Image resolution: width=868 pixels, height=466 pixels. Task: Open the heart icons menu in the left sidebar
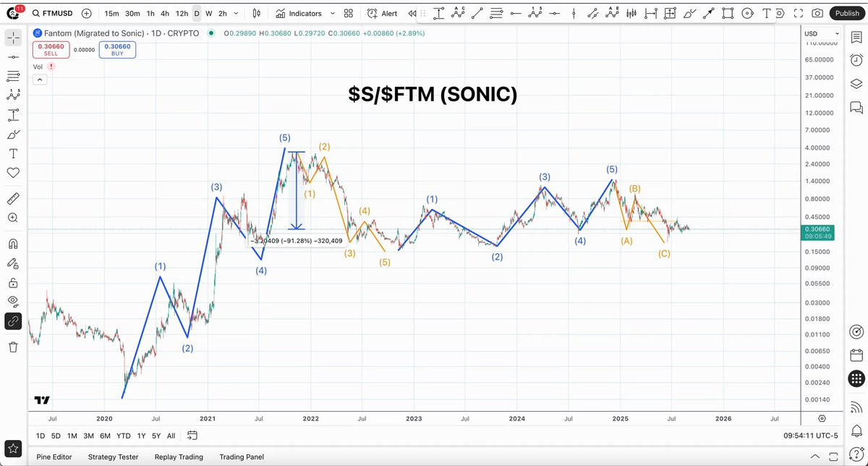click(x=13, y=173)
